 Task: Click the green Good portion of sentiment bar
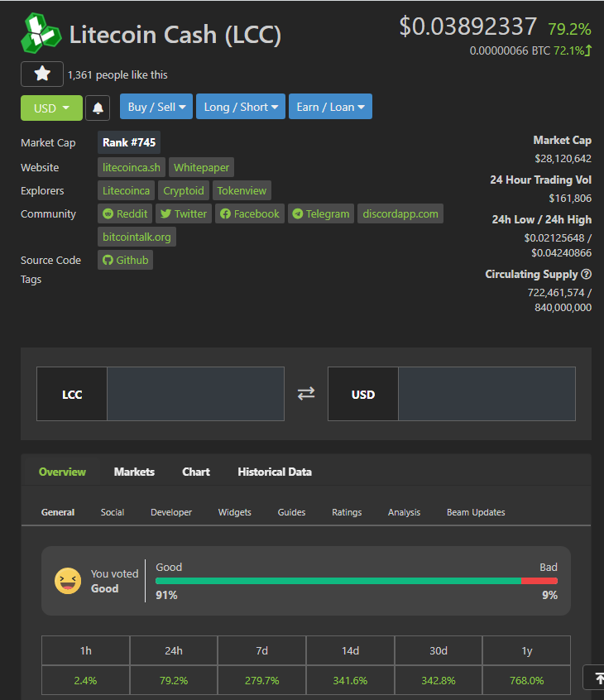click(338, 581)
